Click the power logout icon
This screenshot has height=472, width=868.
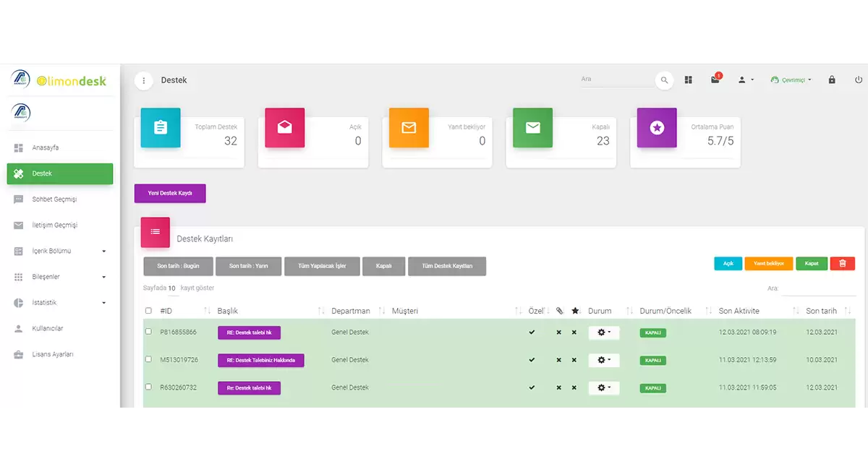point(859,80)
